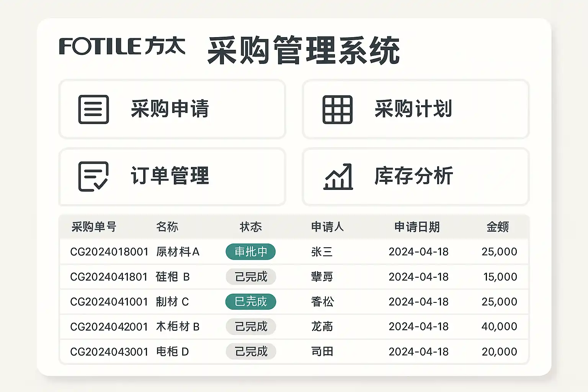Sort by the 申请日期 column header
588x392 pixels.
(x=417, y=227)
